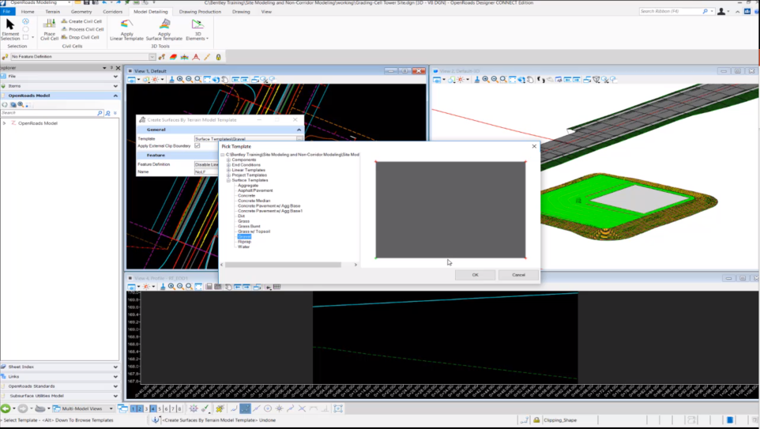Toggle Apply External Clip Boundary checkbox
This screenshot has width=760, height=429.
[197, 145]
